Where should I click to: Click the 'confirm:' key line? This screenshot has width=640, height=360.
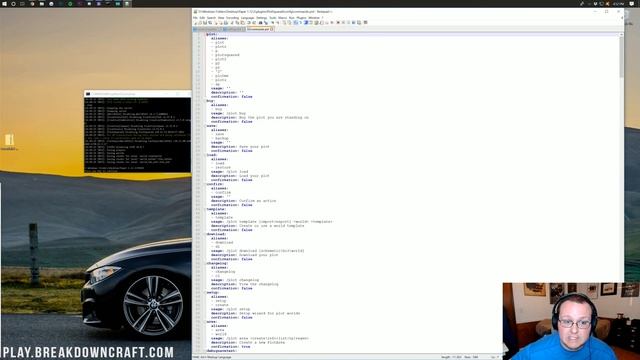(215, 184)
